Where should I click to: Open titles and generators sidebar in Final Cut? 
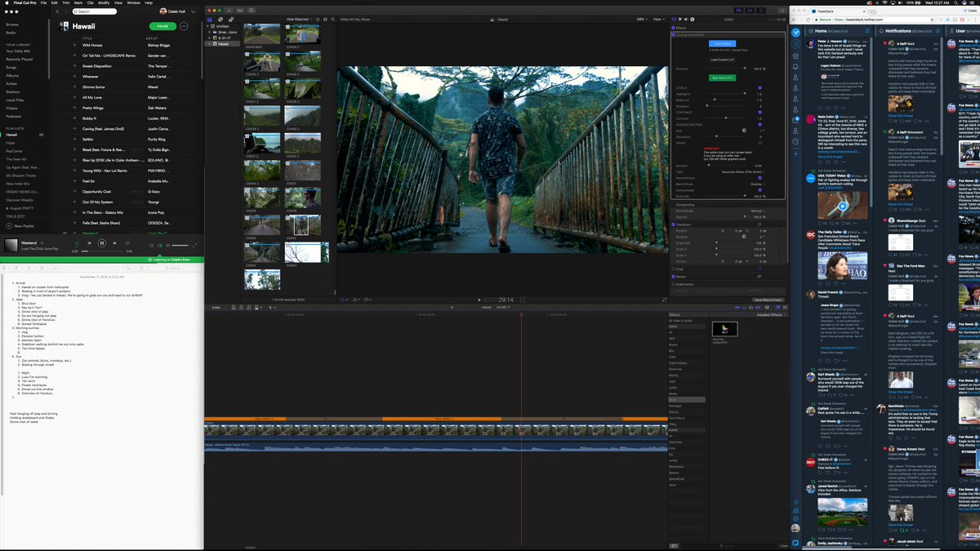(x=231, y=20)
